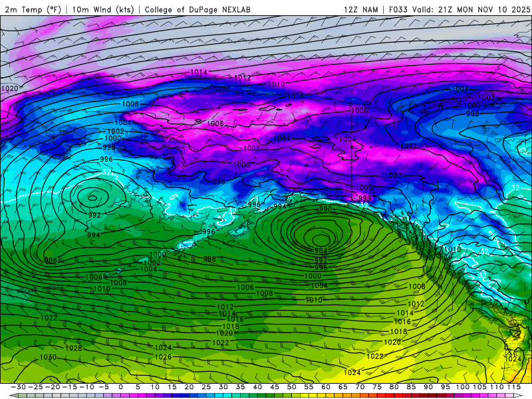Click 'College of DuPage NEXLAB' in the header
The image size is (532, 399).
pos(198,9)
